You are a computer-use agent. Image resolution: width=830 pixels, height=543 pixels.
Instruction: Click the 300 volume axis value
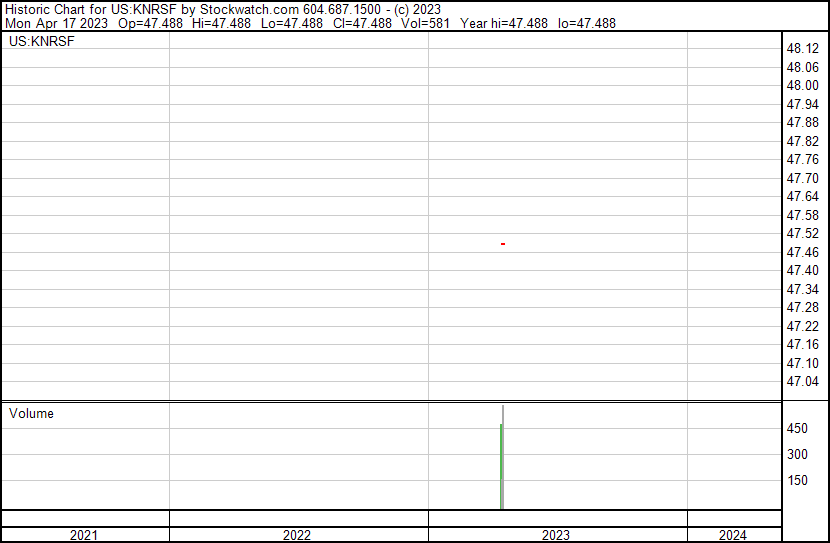(x=797, y=454)
